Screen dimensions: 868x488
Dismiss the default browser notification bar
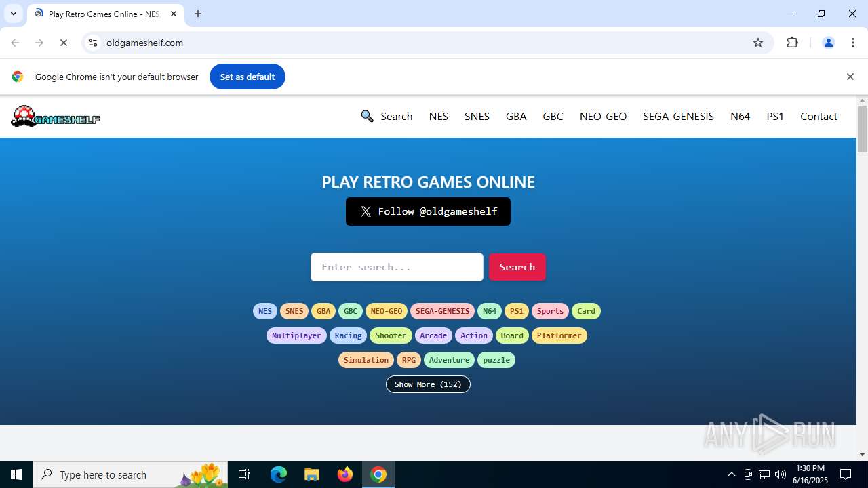point(850,77)
